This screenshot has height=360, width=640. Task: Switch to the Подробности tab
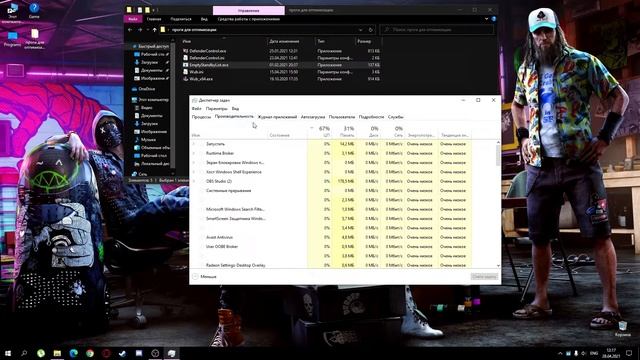[371, 117]
